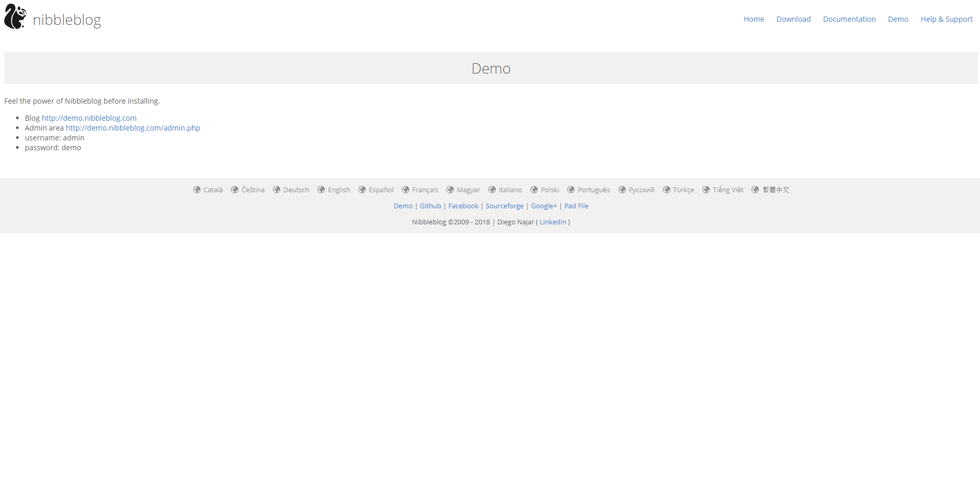This screenshot has height=486, width=980.
Task: Click the footer Demo link
Action: click(x=403, y=206)
